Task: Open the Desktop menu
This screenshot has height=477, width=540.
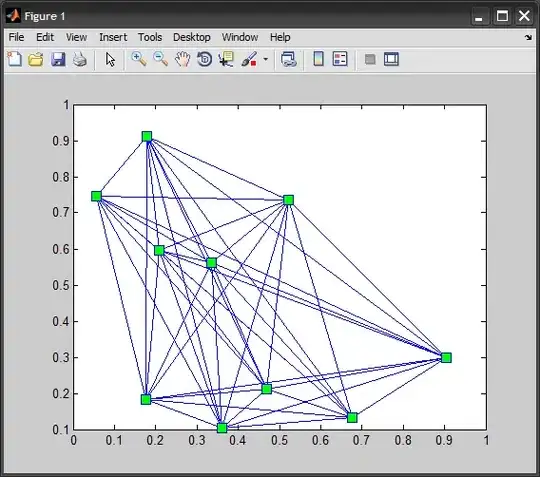Action: point(191,37)
